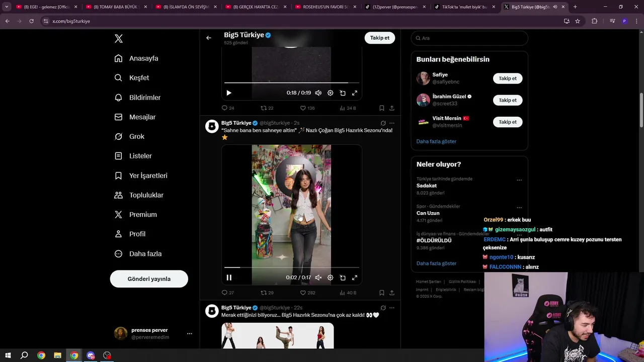Pause the Nazlı Çoğan video
The width and height of the screenshot is (644, 362).
point(229,278)
